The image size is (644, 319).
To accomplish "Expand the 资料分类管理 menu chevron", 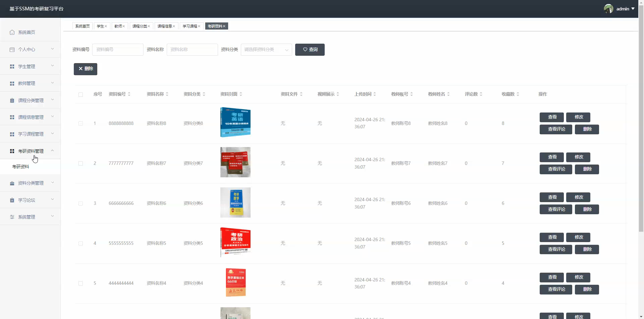I will click(53, 183).
